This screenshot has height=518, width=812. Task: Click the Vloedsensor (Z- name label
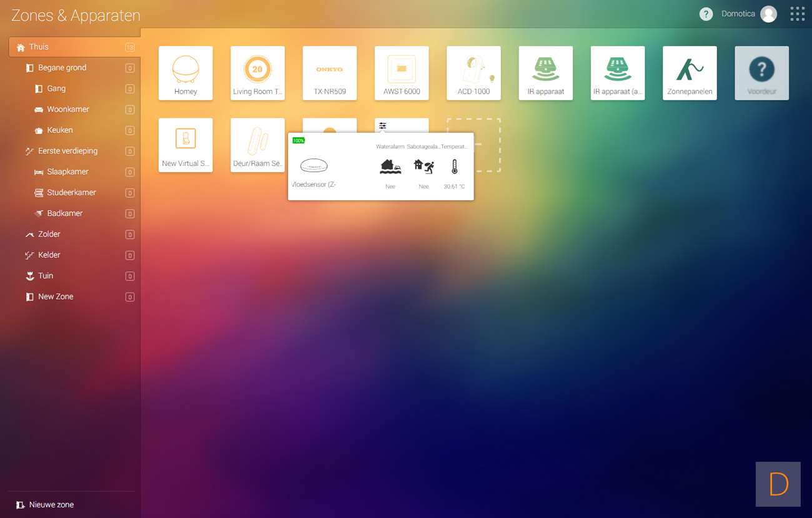coord(314,185)
